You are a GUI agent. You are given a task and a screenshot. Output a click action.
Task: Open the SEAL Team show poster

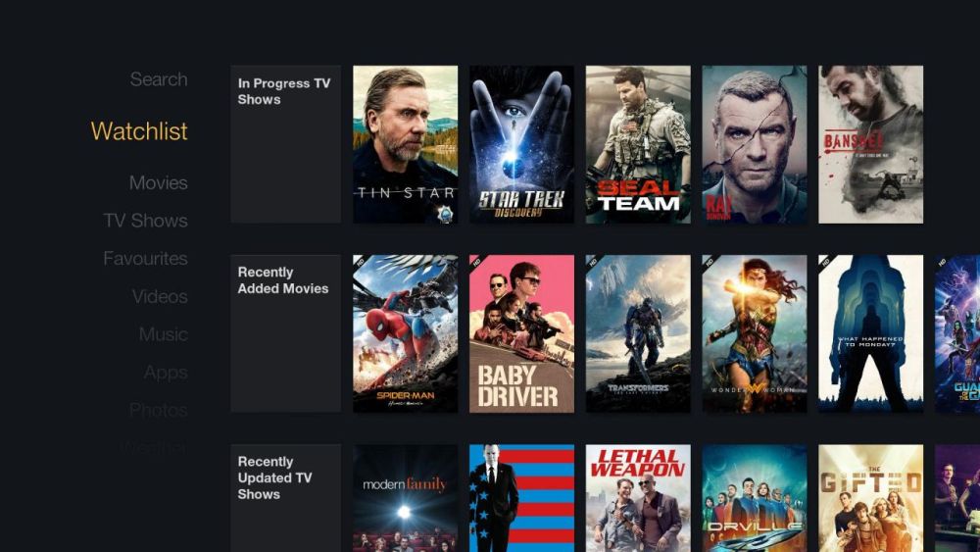point(638,144)
